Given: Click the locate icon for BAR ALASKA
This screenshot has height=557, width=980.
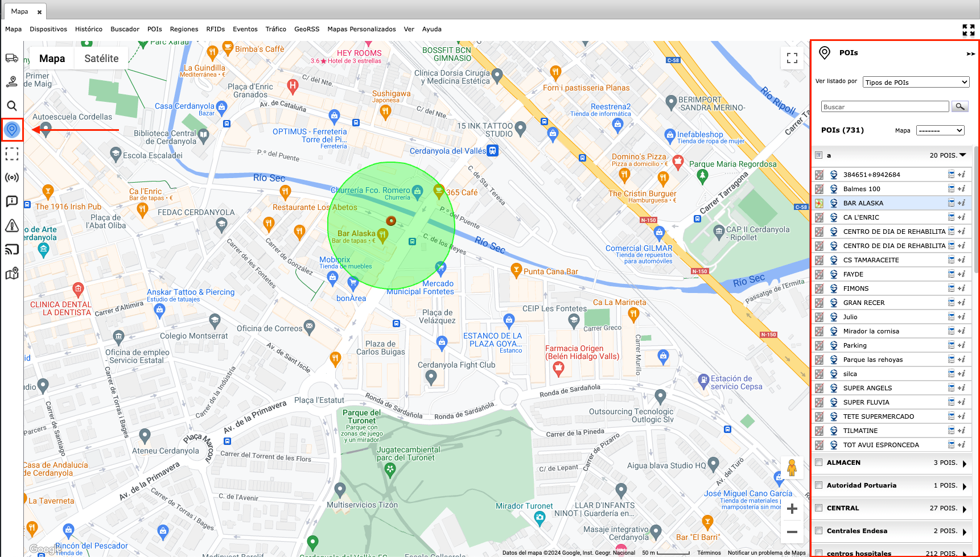Looking at the screenshot, I should click(834, 203).
